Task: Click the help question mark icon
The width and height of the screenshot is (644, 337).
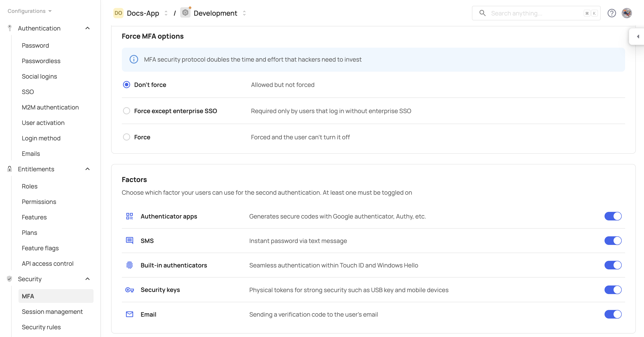Action: [612, 13]
